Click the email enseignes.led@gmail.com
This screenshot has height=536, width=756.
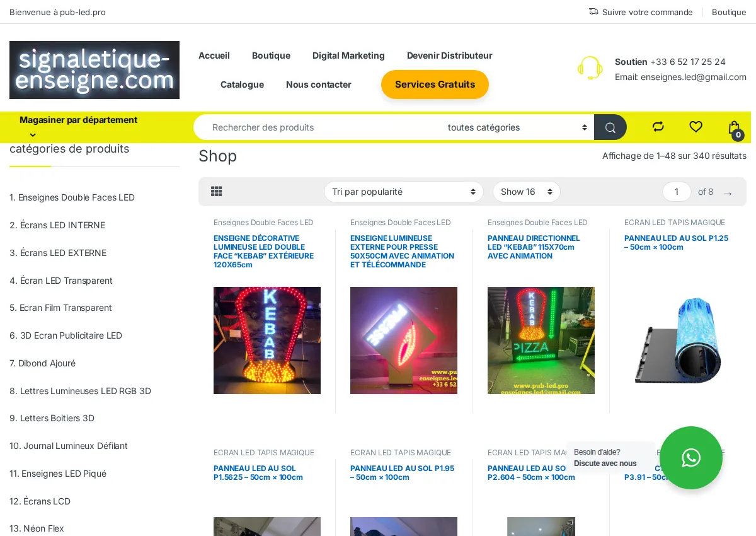[694, 77]
